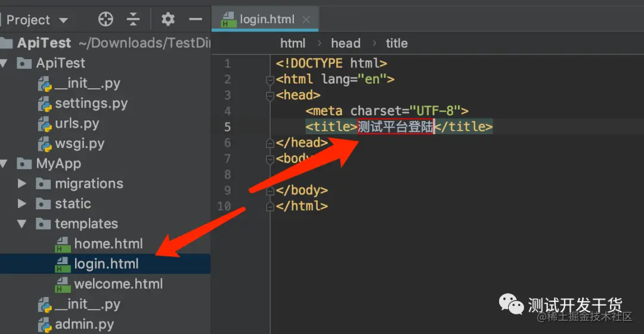644x334 pixels.
Task: Fold the html tag at line 2
Action: (x=270, y=80)
